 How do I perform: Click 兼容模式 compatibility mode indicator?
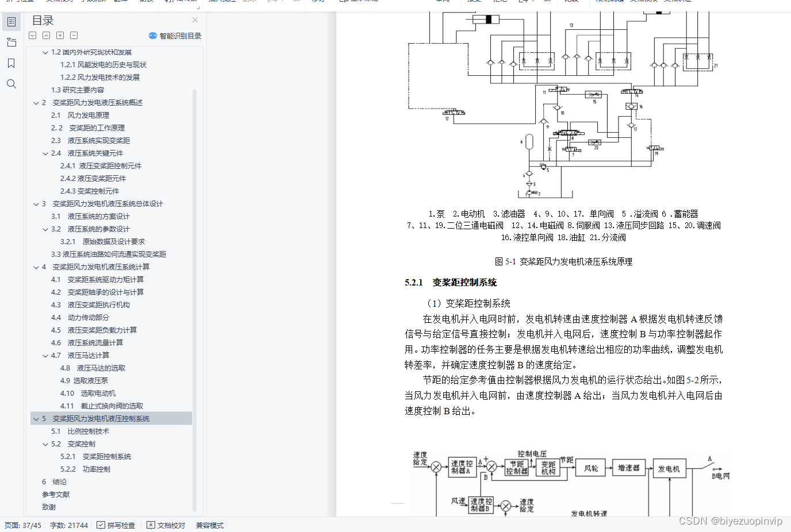pos(209,525)
